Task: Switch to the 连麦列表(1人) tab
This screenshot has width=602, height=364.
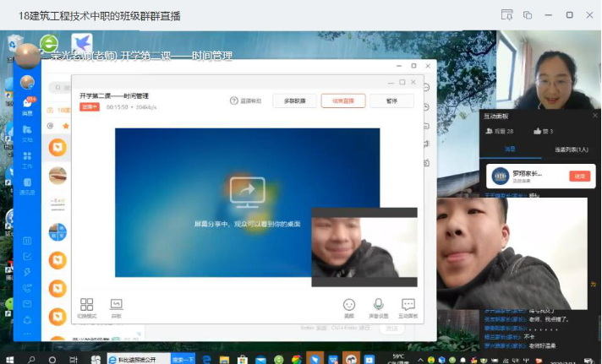Action: [572, 149]
